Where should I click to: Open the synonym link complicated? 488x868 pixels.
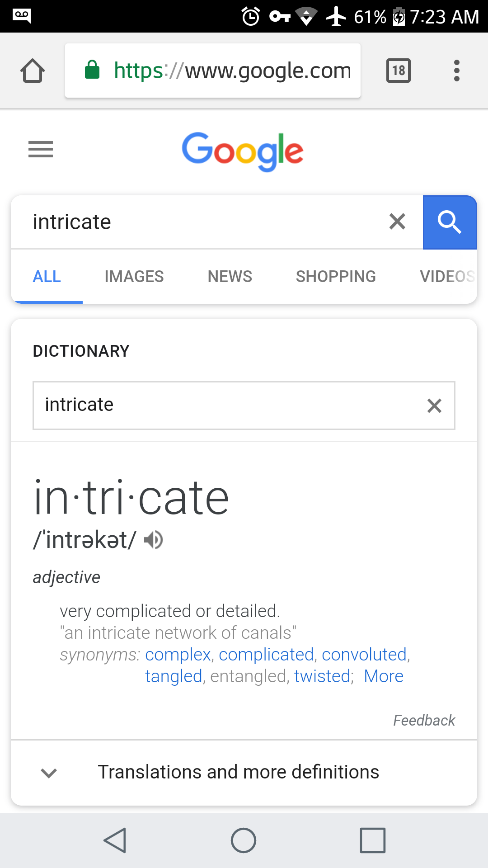(x=266, y=655)
